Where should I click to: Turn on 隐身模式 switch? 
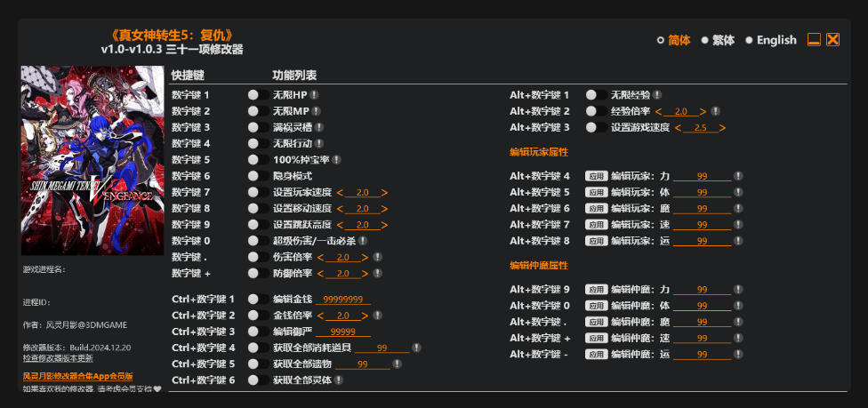pos(258,176)
